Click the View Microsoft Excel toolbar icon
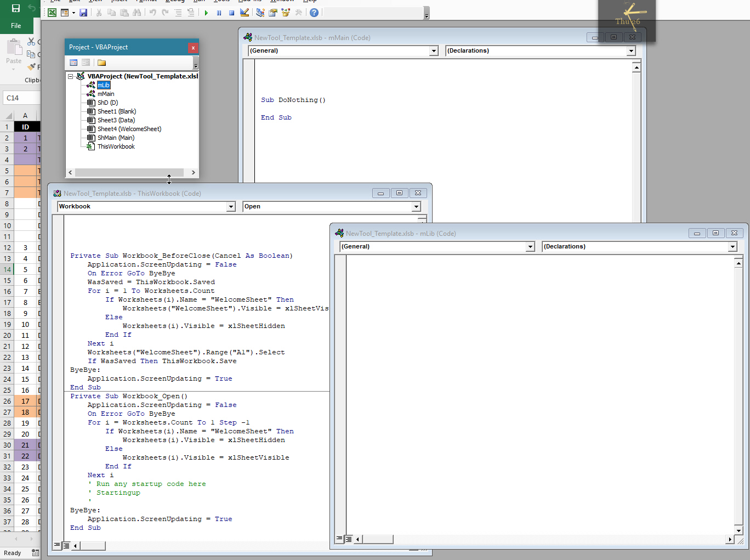The image size is (750, 560). (x=52, y=13)
